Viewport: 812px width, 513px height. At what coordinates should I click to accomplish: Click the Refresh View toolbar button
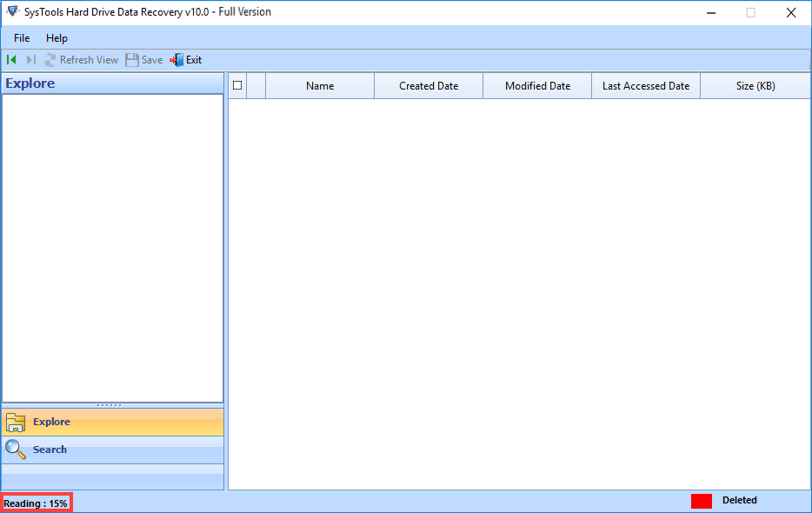click(82, 60)
